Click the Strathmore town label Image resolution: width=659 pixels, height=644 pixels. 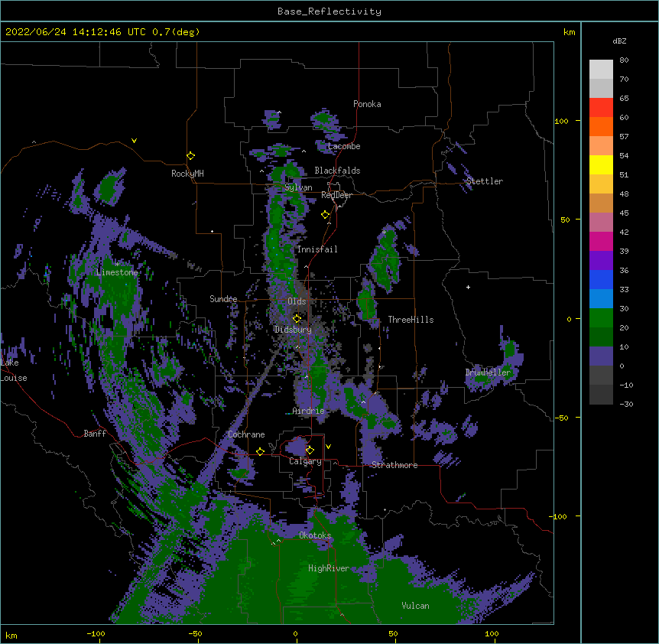click(394, 465)
